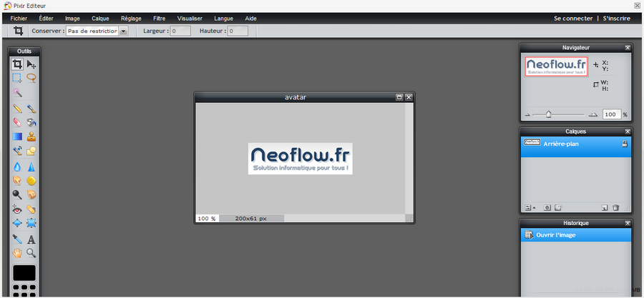Open the black foreground color swatch
The image size is (644, 298).
24,272
